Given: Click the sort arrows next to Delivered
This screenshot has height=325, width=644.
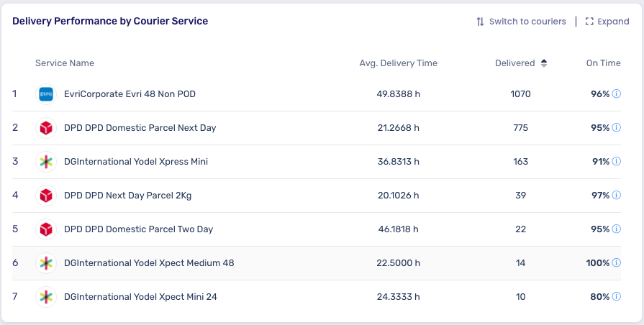Looking at the screenshot, I should point(544,63).
